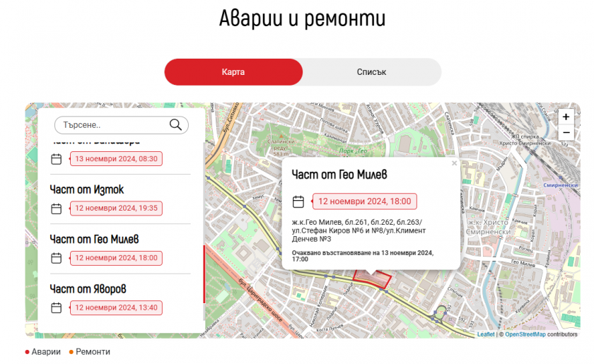The image size is (594, 364).
Task: Open the OpenStreetMap contributors link
Action: pos(525,334)
